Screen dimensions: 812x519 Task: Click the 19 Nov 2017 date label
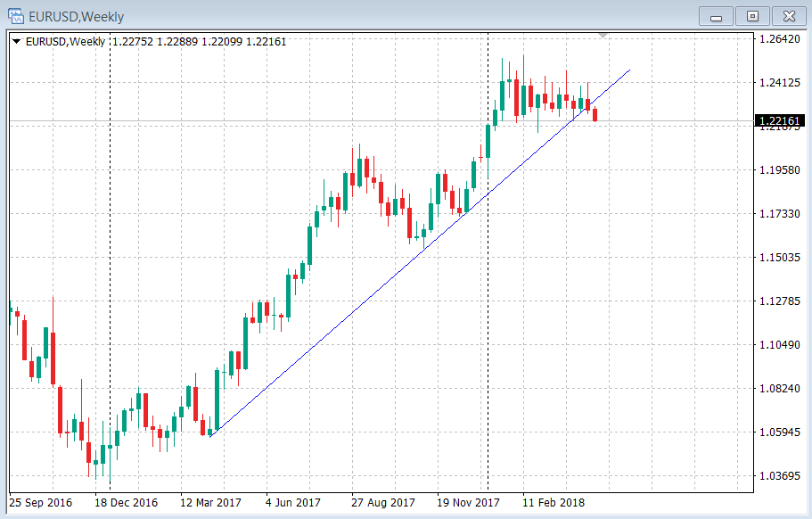[468, 502]
